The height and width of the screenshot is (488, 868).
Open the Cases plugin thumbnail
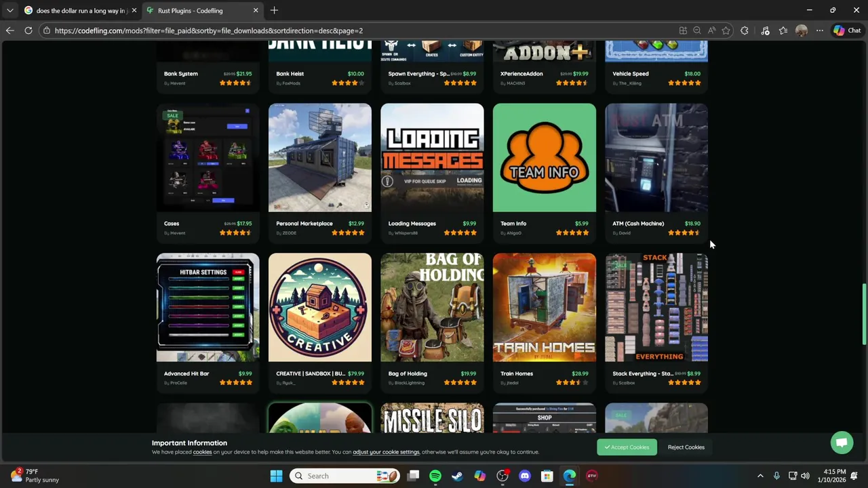click(208, 158)
